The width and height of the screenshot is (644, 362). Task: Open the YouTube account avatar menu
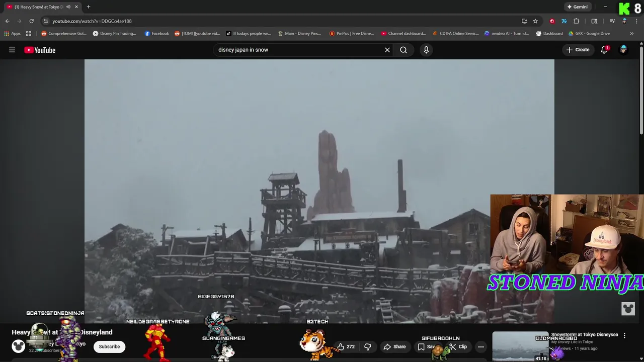coord(623,50)
